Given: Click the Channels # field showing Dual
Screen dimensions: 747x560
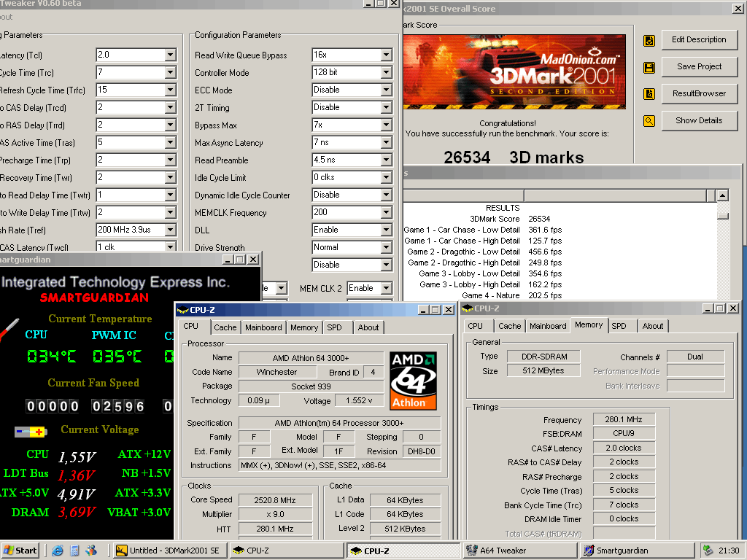Looking at the screenshot, I should (x=695, y=357).
